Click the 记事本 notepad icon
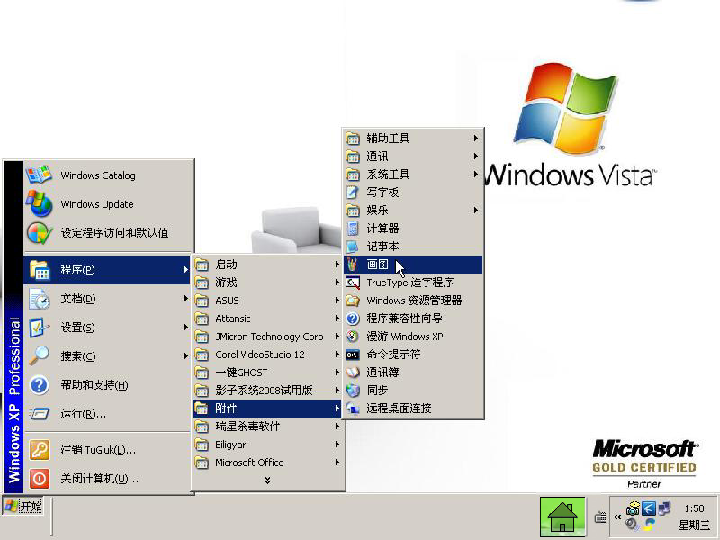 coord(353,246)
